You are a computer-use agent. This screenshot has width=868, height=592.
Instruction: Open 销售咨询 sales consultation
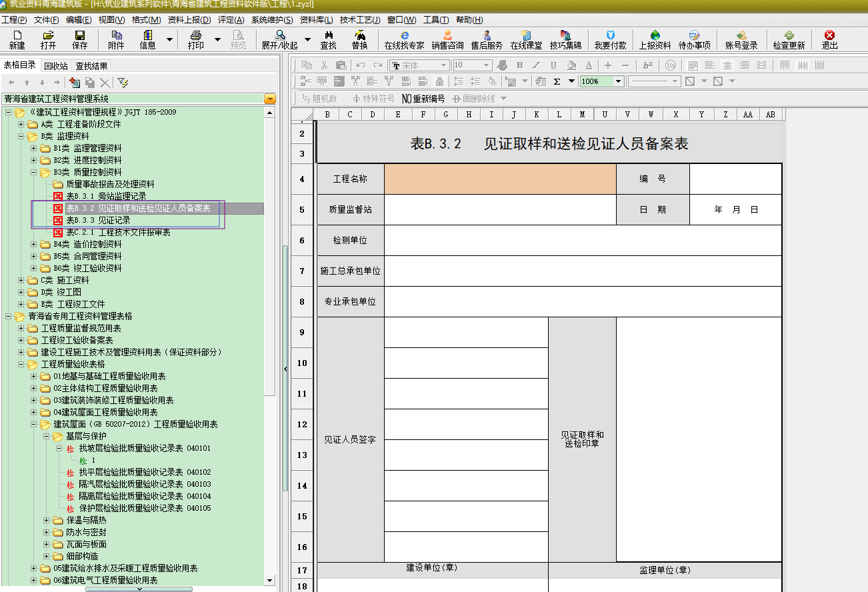(447, 40)
